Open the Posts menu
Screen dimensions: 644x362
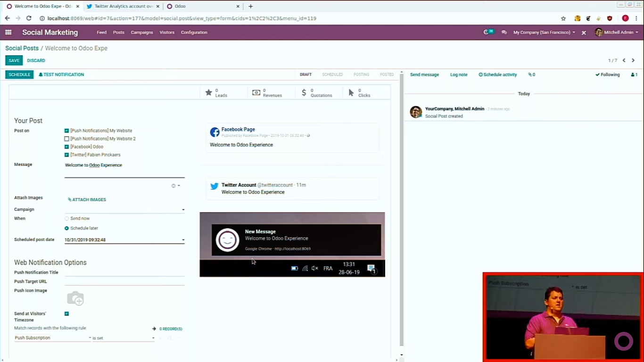(118, 33)
